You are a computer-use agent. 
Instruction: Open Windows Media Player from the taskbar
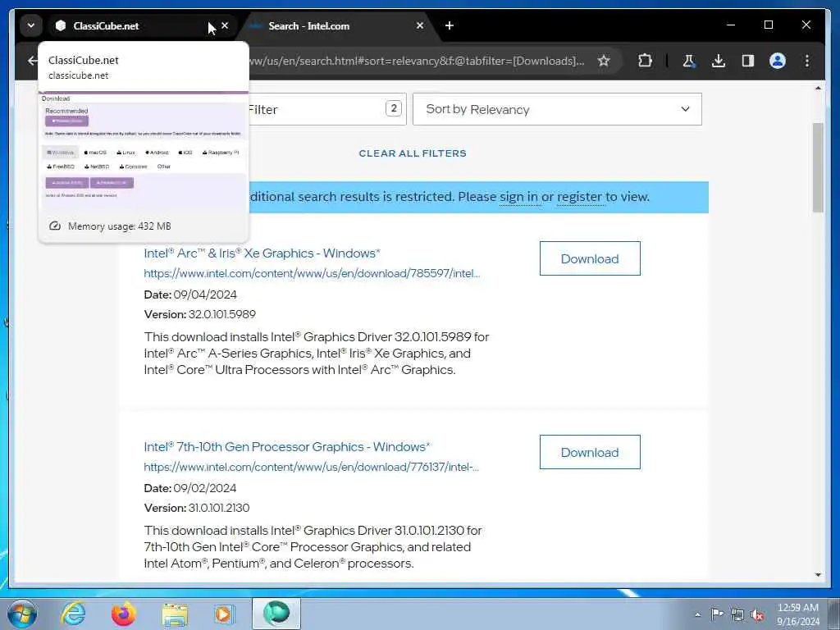click(225, 614)
